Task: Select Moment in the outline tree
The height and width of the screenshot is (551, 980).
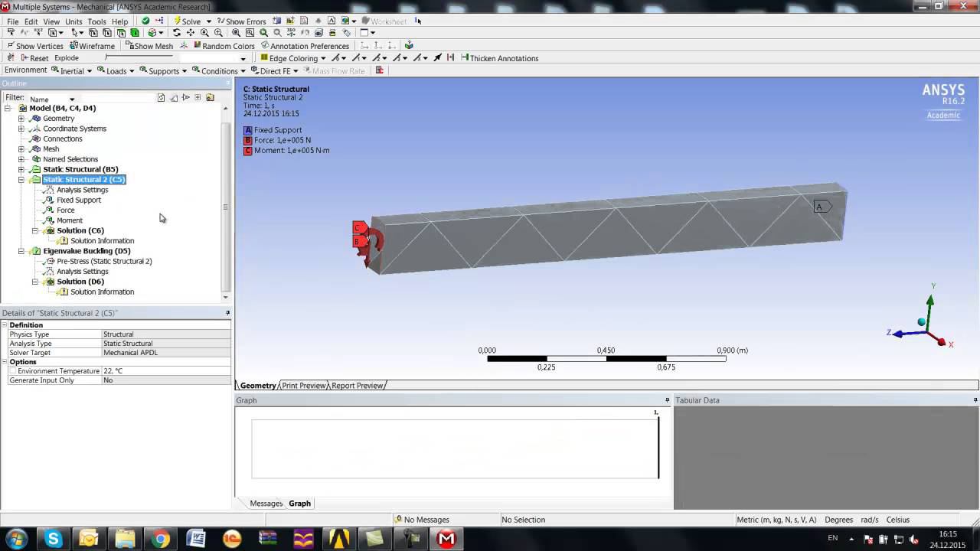Action: 69,220
